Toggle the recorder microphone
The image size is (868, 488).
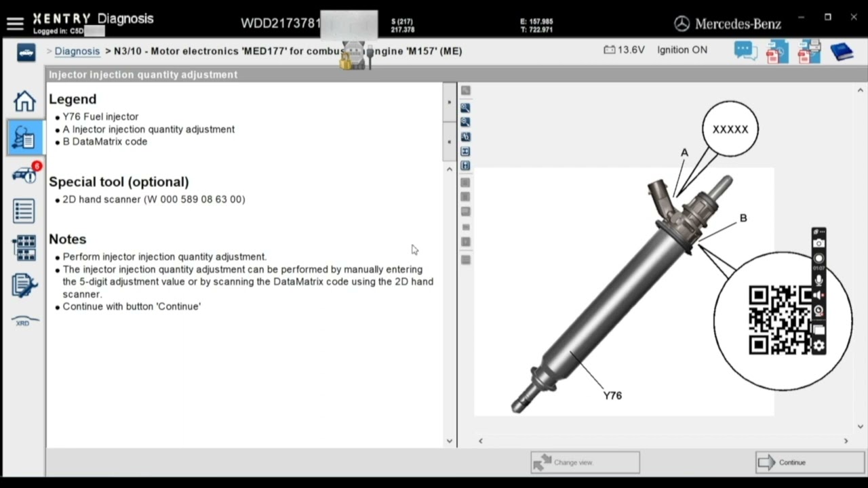point(818,279)
